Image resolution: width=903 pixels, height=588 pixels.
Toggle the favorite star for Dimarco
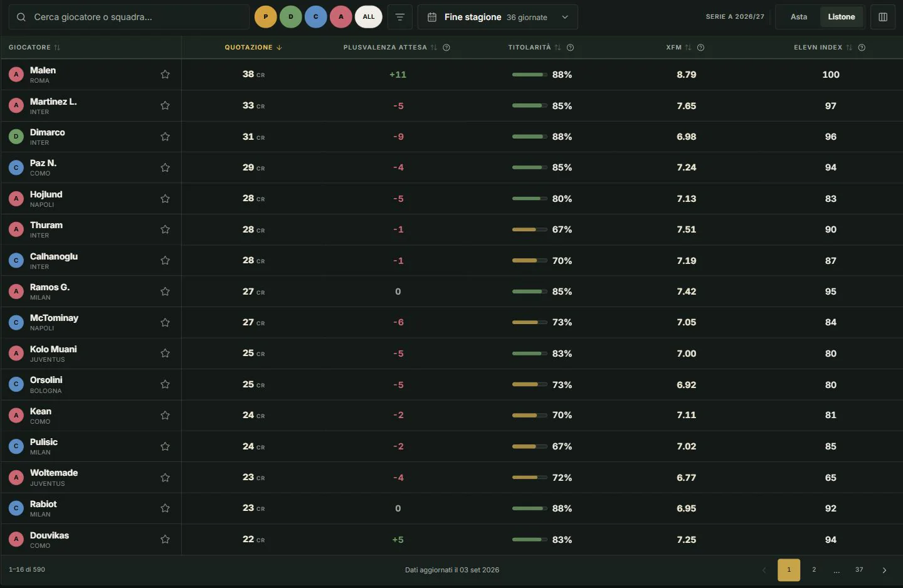coord(165,137)
